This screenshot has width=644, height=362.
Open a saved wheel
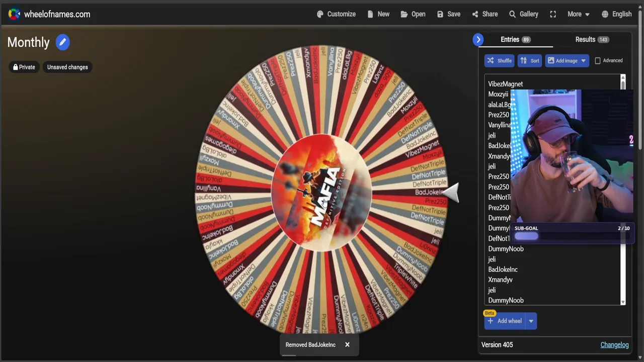pyautogui.click(x=413, y=14)
